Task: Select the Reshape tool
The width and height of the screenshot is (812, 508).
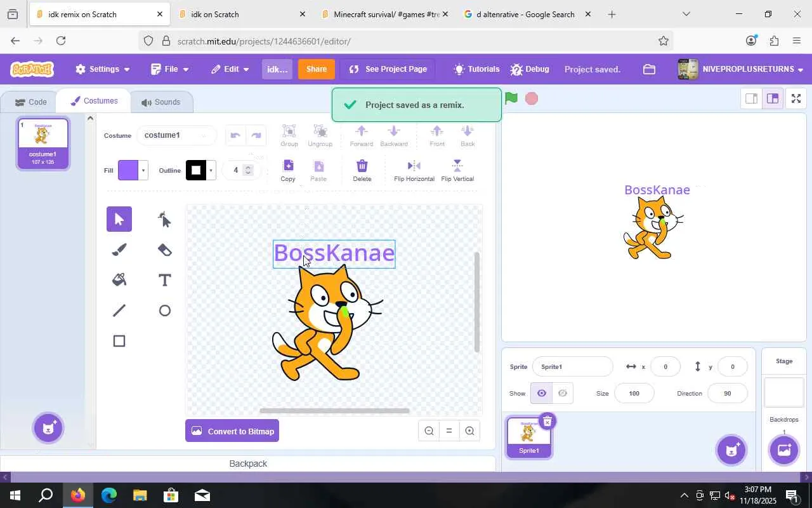Action: pos(165,219)
